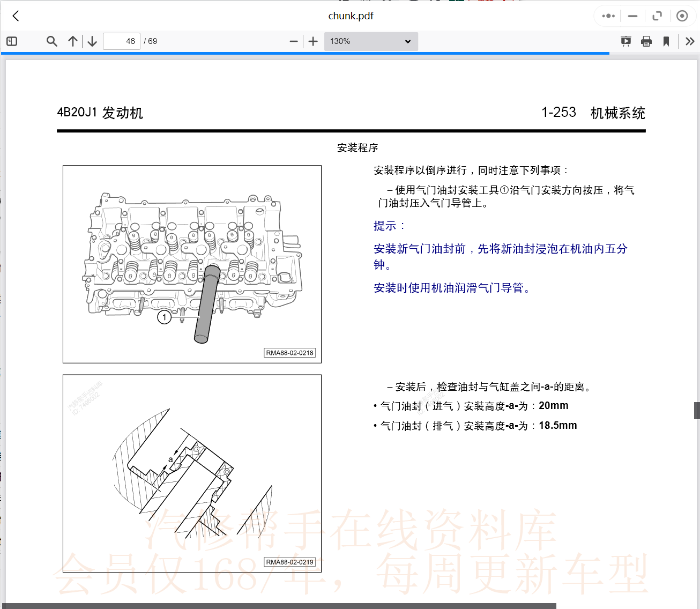Image resolution: width=700 pixels, height=609 pixels.
Task: Enter fullscreen view of the PDF
Action: pyautogui.click(x=657, y=16)
